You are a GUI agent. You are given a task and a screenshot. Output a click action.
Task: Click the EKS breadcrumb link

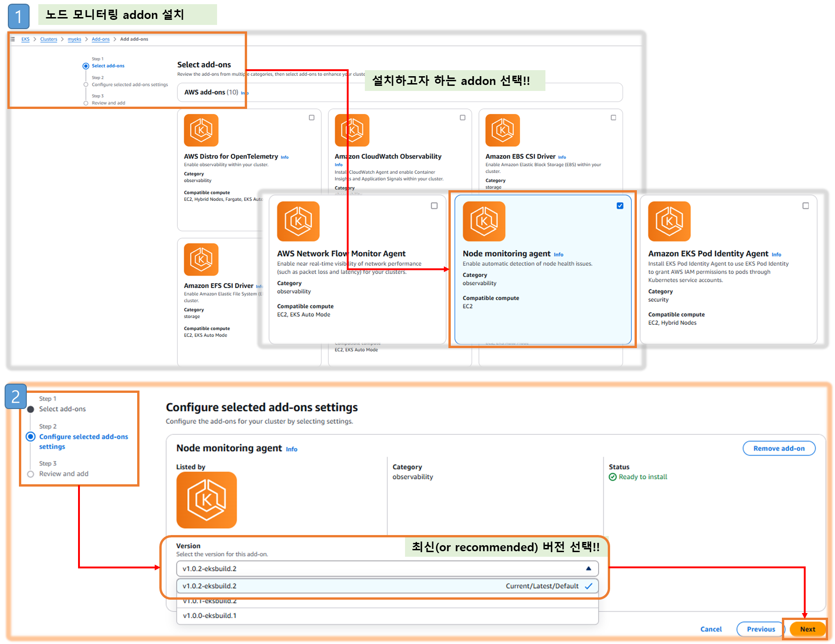pyautogui.click(x=25, y=39)
